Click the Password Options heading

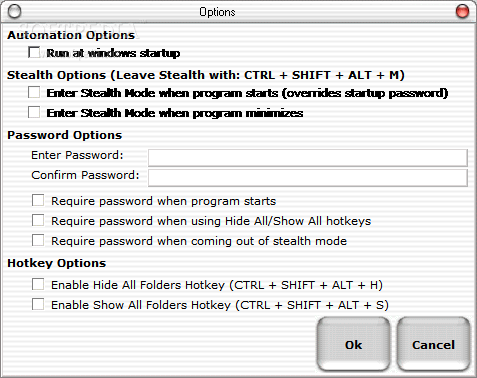point(65,135)
